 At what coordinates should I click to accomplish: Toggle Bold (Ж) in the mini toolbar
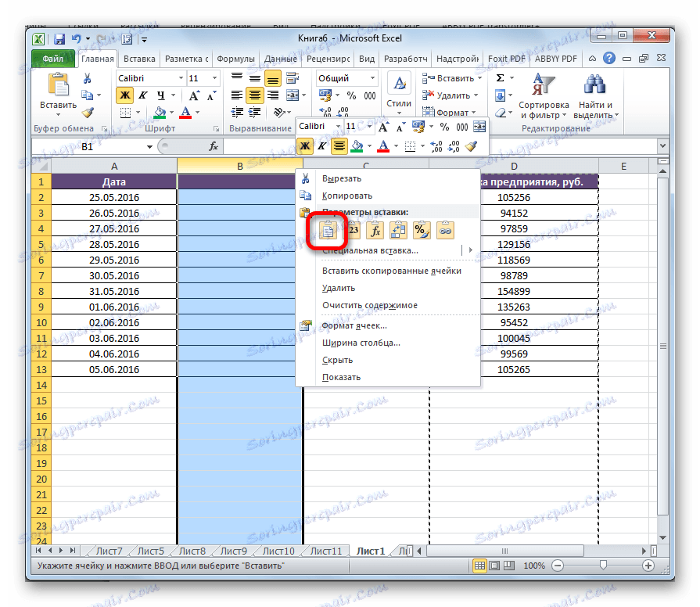click(305, 146)
